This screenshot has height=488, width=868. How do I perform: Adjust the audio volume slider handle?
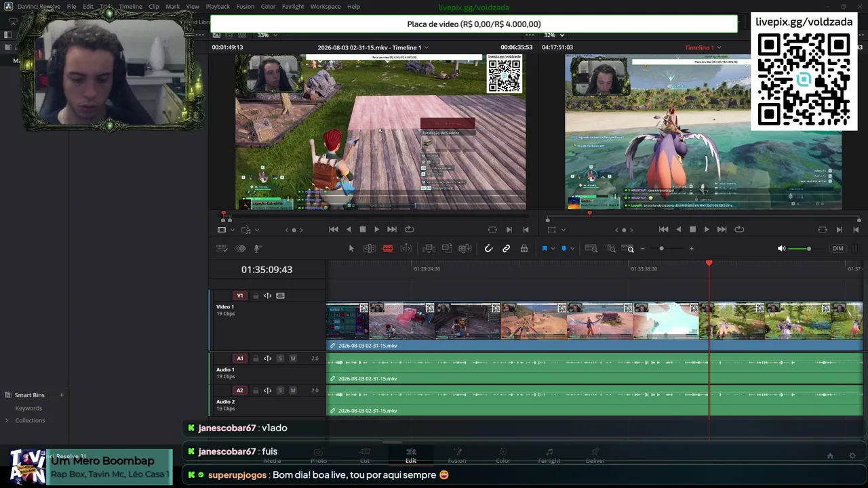click(808, 249)
